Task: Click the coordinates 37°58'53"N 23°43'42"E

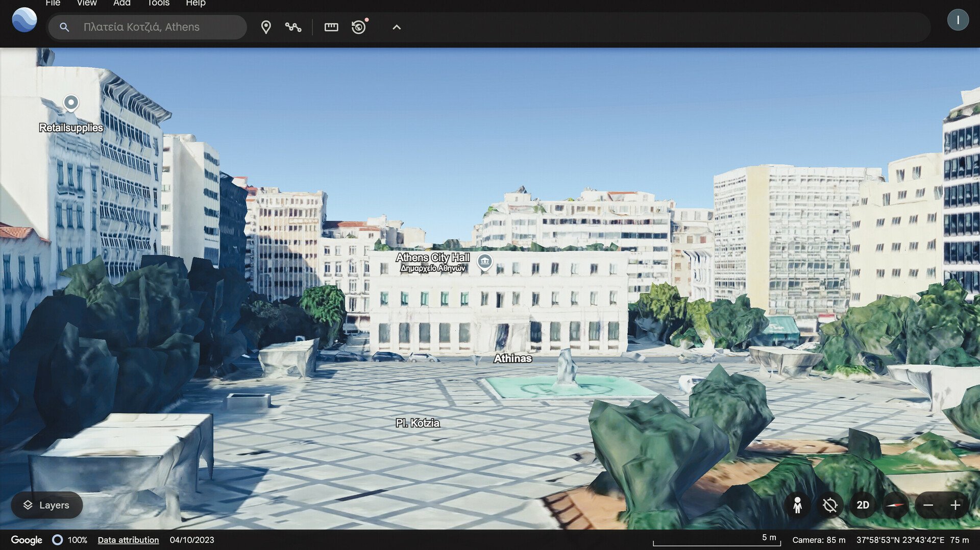Action: click(x=900, y=540)
